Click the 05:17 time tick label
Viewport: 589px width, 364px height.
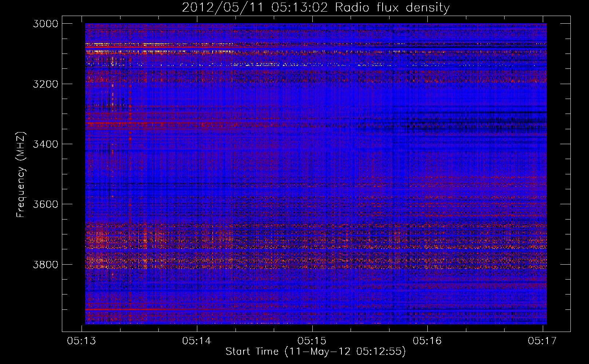pyautogui.click(x=542, y=341)
